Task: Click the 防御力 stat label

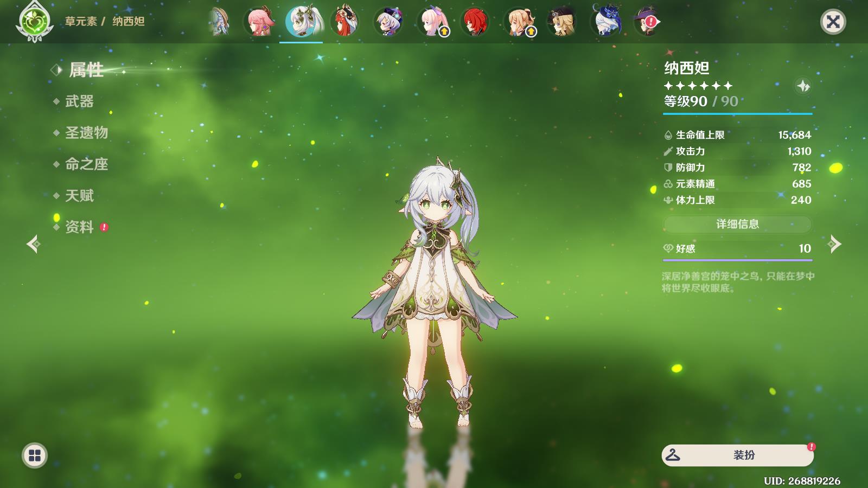Action: coord(690,168)
